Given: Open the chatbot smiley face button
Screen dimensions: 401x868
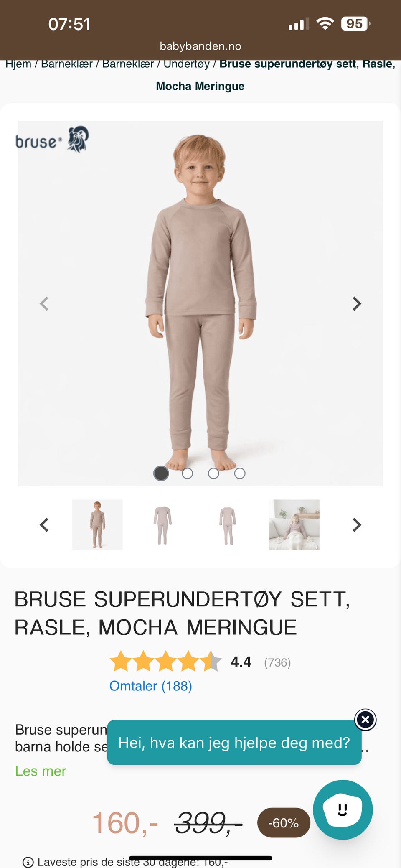Looking at the screenshot, I should (x=343, y=809).
